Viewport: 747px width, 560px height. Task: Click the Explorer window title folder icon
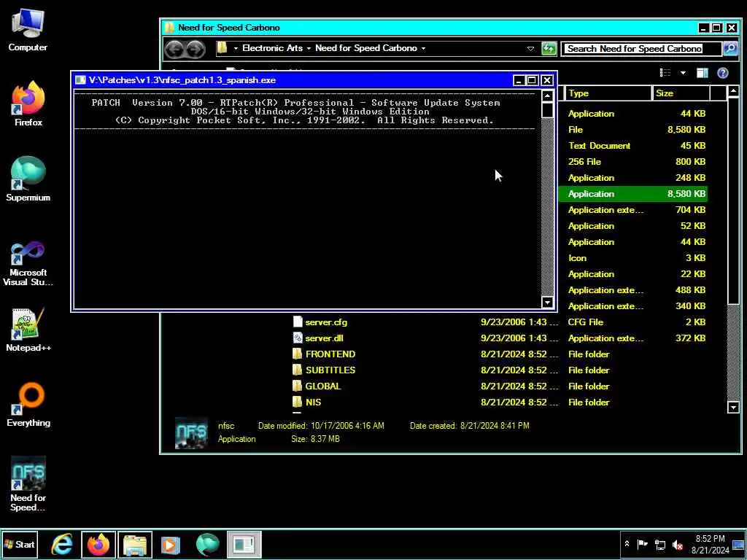click(169, 28)
